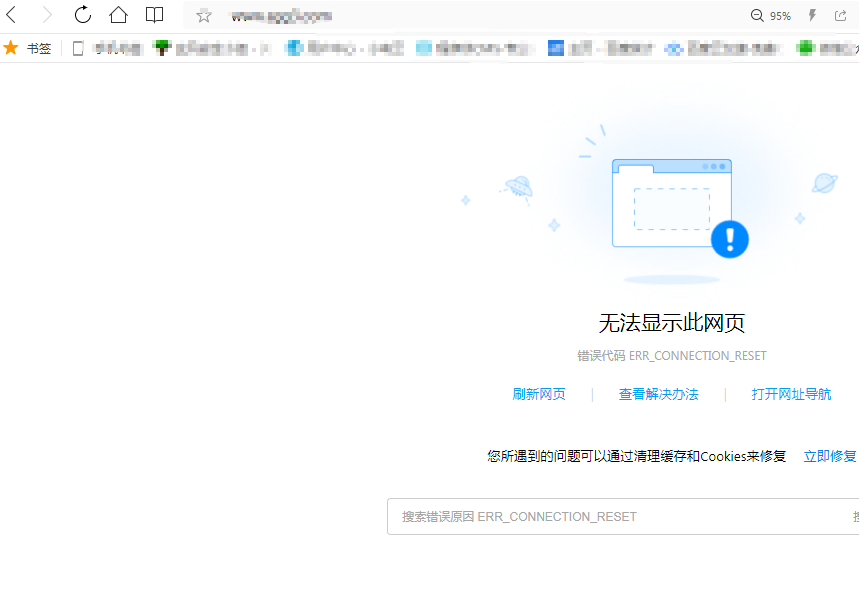This screenshot has height=603, width=859.
Task: Click the 搜索错误原因 search input field
Action: (x=600, y=516)
